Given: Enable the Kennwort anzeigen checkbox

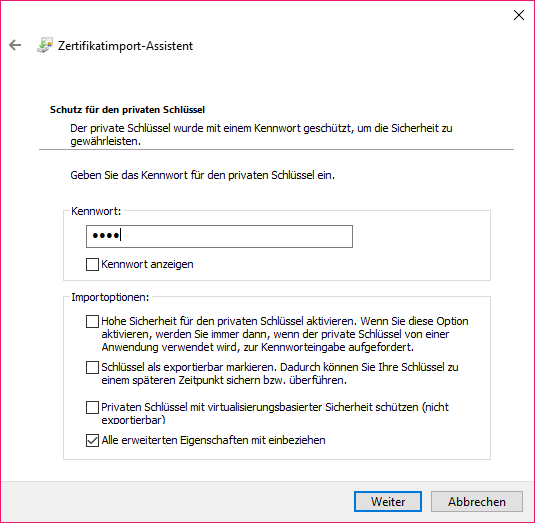Looking at the screenshot, I should point(92,264).
